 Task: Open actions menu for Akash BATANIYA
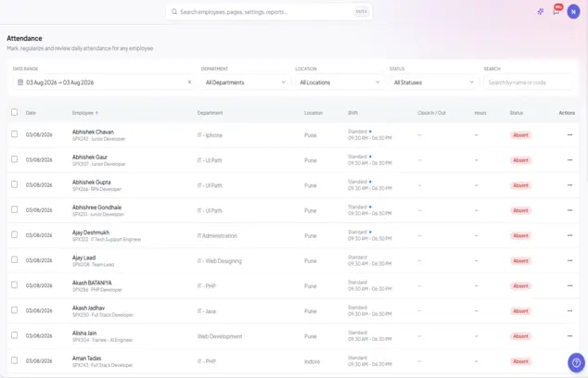click(x=569, y=286)
